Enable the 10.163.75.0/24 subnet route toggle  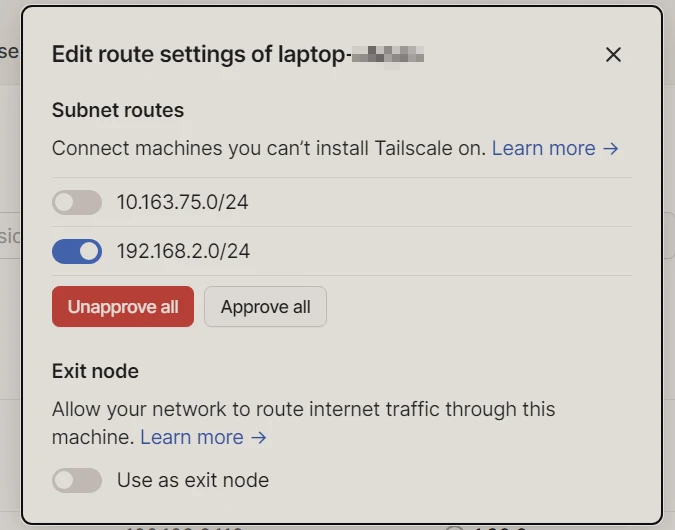77,203
